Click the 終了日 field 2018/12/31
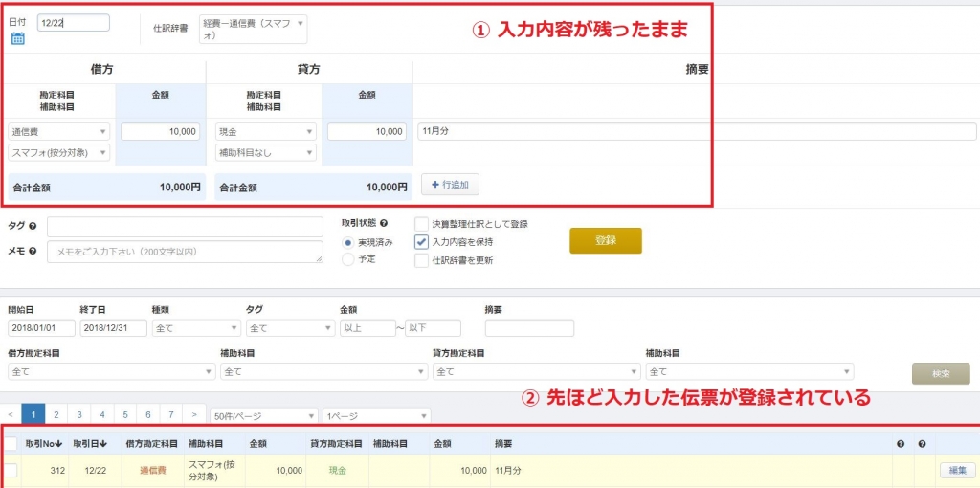 [x=113, y=328]
